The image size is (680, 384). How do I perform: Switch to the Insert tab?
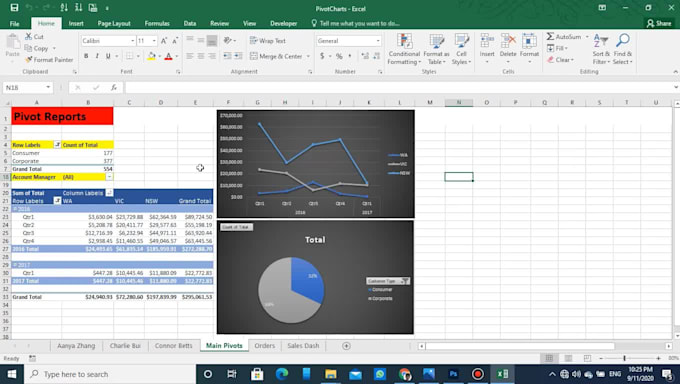coord(76,23)
